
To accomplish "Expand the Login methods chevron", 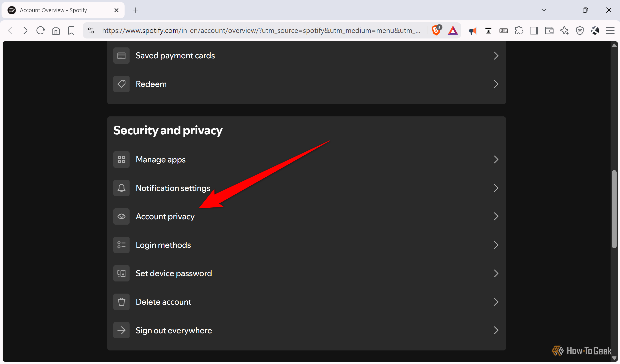I will pos(496,245).
